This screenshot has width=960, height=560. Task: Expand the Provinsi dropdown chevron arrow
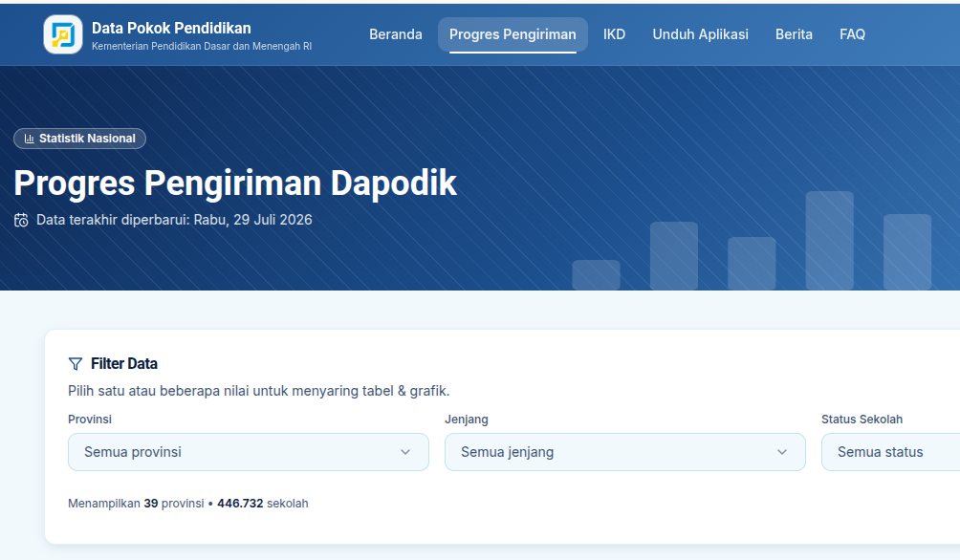point(405,452)
